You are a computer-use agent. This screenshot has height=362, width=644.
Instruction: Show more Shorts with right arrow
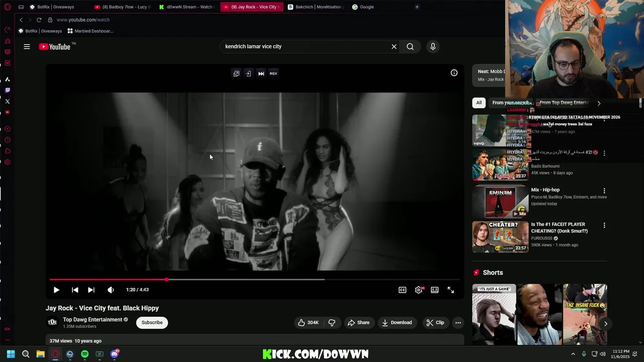605,324
